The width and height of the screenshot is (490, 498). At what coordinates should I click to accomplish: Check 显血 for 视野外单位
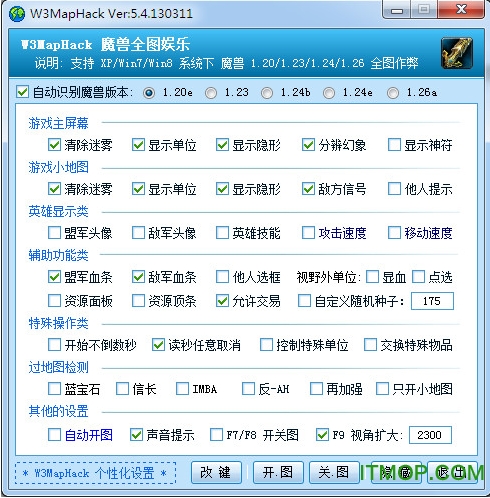372,277
